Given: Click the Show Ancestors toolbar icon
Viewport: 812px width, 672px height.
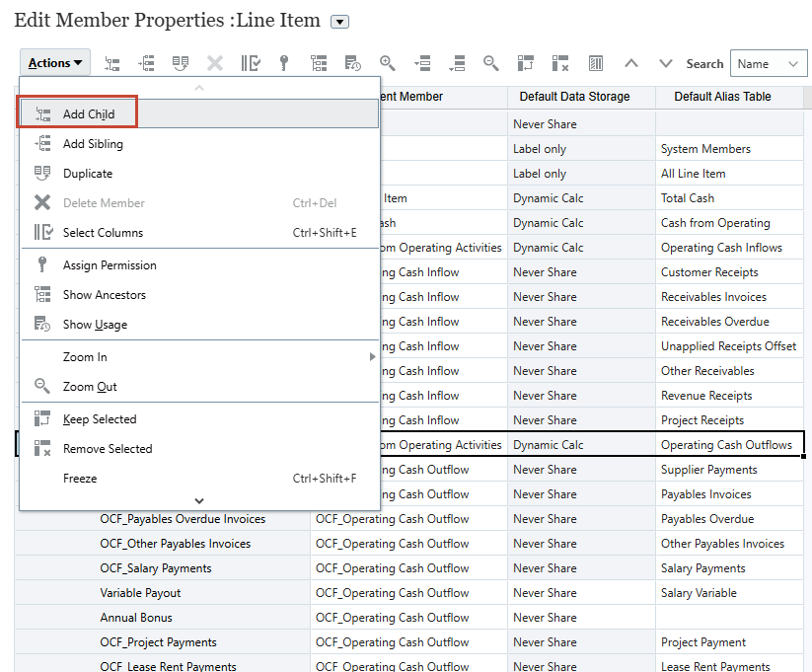Looking at the screenshot, I should click(x=319, y=64).
